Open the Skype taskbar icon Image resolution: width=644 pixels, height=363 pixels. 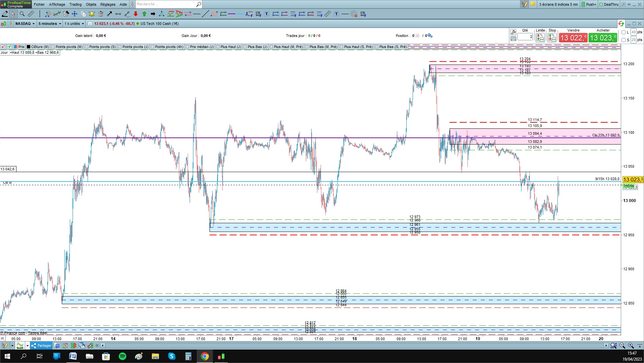(x=172, y=356)
